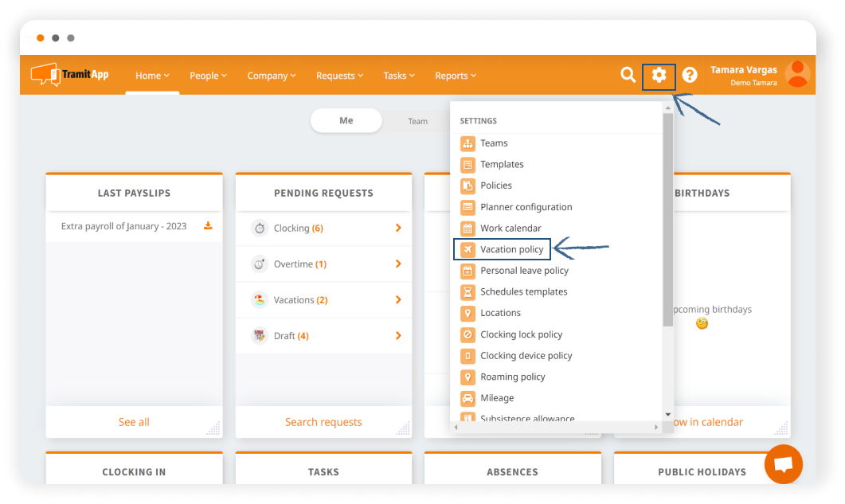Screen dimensions: 845x504
Task: Click the help question mark icon
Action: click(x=690, y=75)
